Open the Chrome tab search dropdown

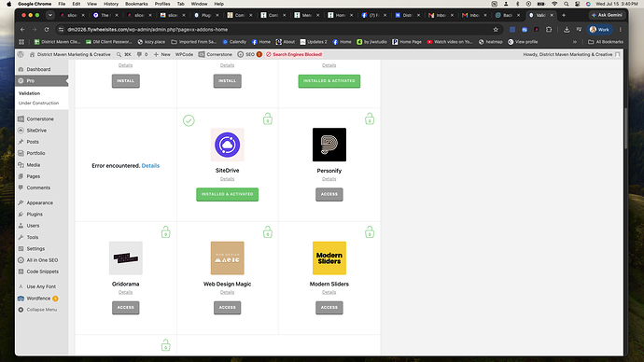pyautogui.click(x=50, y=15)
